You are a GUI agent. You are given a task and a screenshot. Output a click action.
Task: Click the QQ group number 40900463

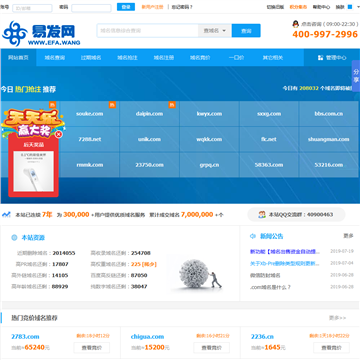point(320,215)
